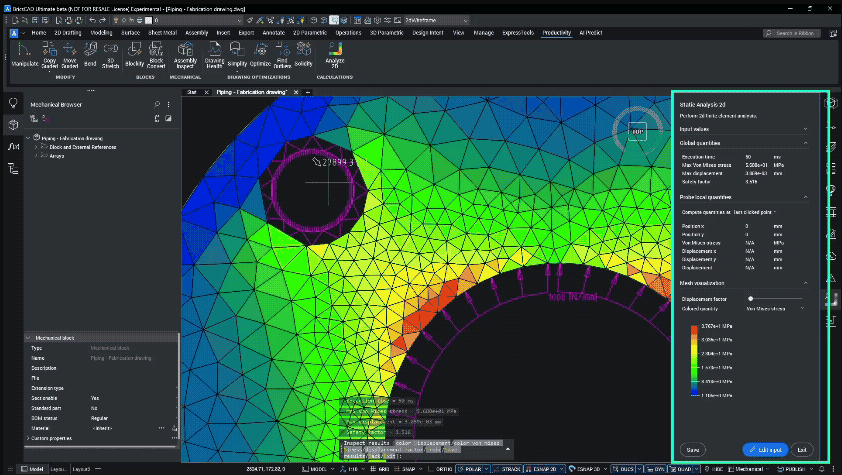
Task: Collapse the Global quantities section
Action: [806, 143]
